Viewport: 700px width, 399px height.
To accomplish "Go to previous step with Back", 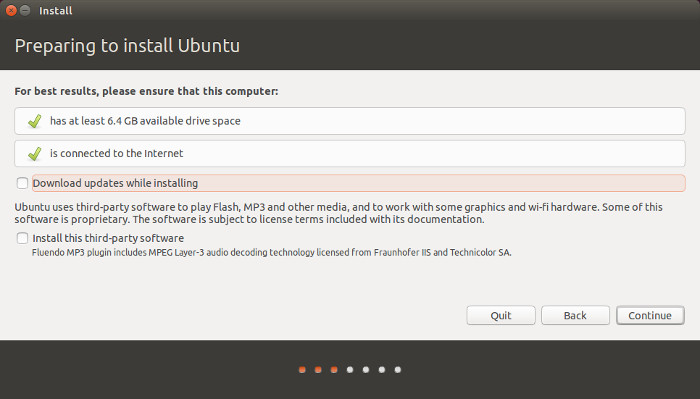I will coord(575,315).
